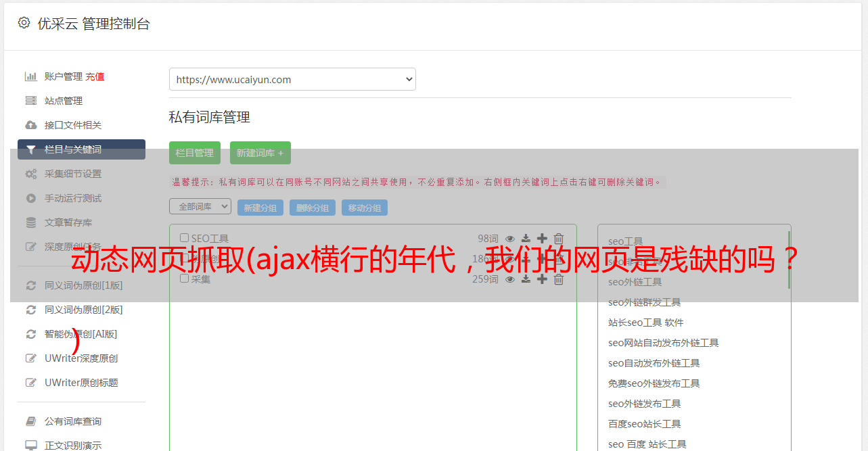Click the book icon beside 公有词库查询
This screenshot has height=451, width=868.
(x=30, y=421)
